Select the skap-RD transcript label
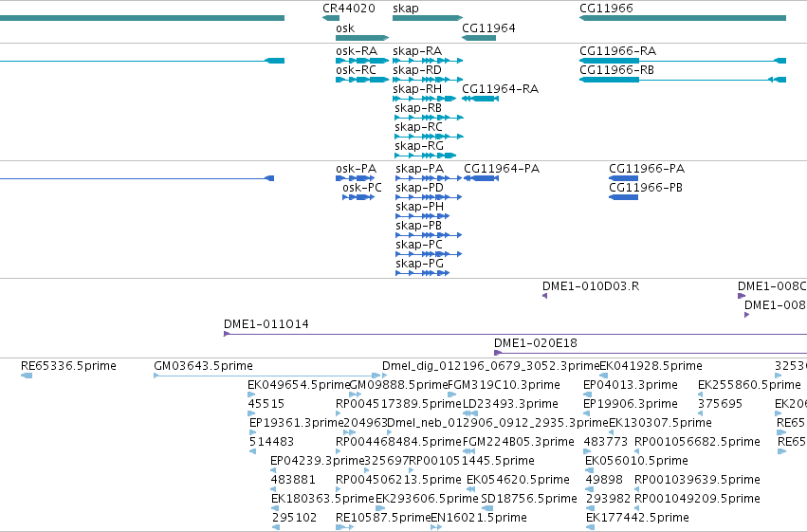Screen dimensions: 807x532 [x=417, y=70]
